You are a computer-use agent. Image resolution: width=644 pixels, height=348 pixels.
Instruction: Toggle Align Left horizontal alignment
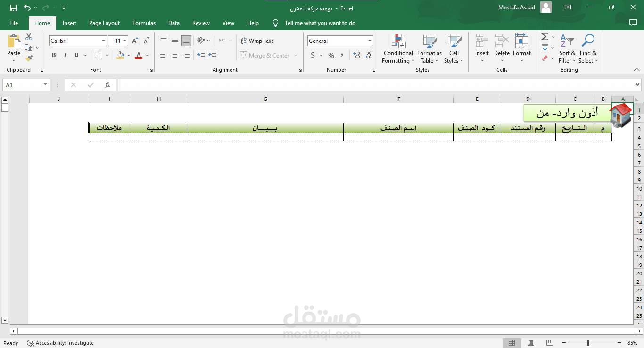(164, 55)
